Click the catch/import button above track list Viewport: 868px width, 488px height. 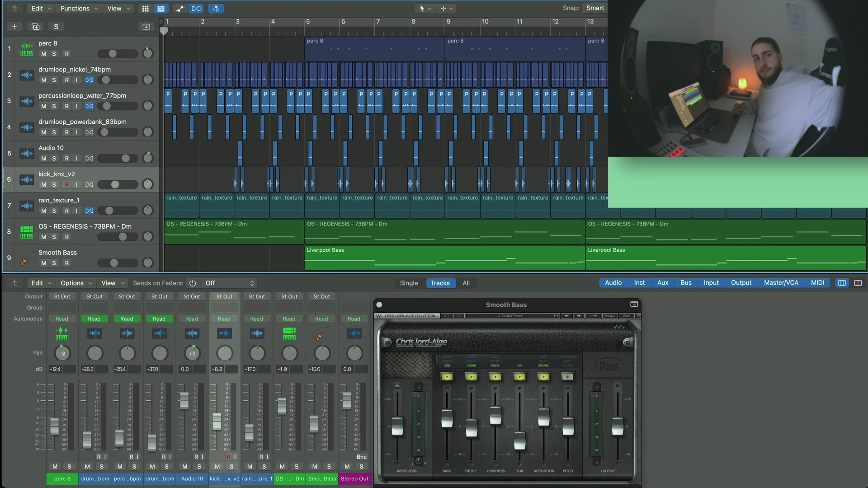point(146,27)
